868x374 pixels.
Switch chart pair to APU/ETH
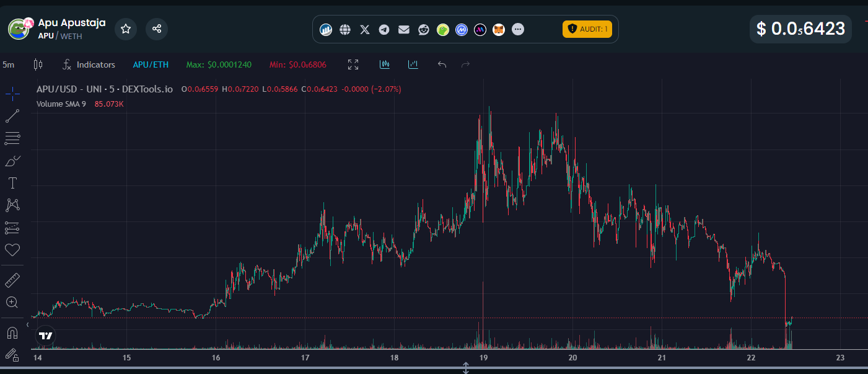[151, 65]
